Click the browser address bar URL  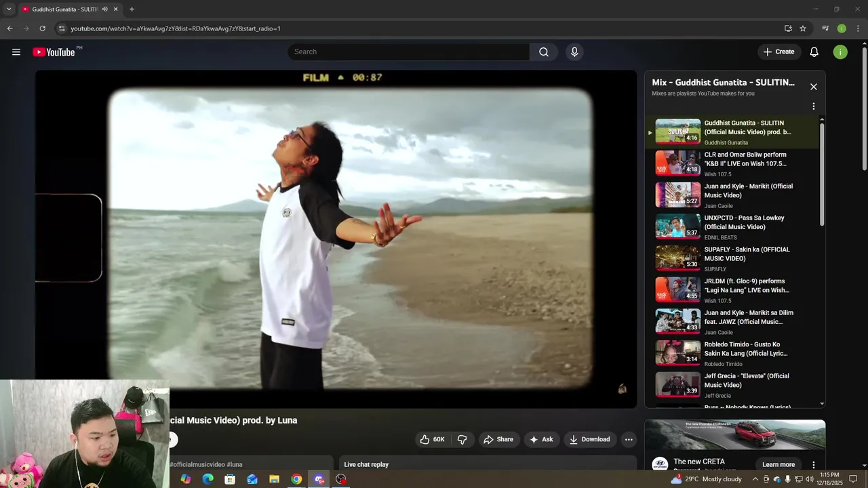176,28
